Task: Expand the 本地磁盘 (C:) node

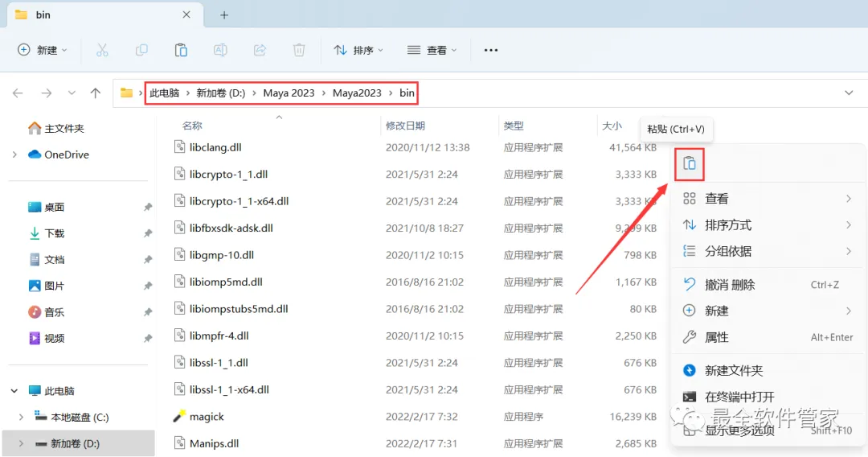Action: pyautogui.click(x=22, y=417)
